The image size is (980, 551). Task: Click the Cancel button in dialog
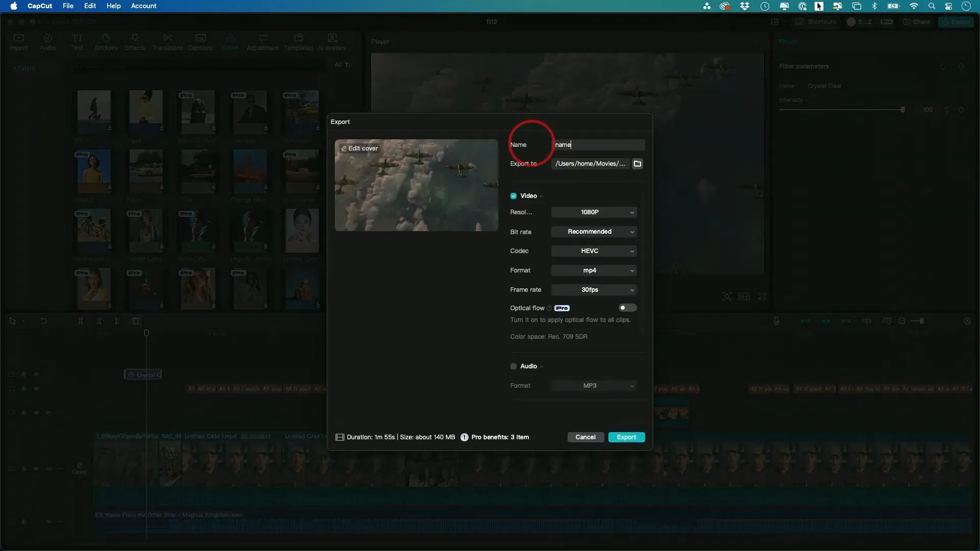585,437
